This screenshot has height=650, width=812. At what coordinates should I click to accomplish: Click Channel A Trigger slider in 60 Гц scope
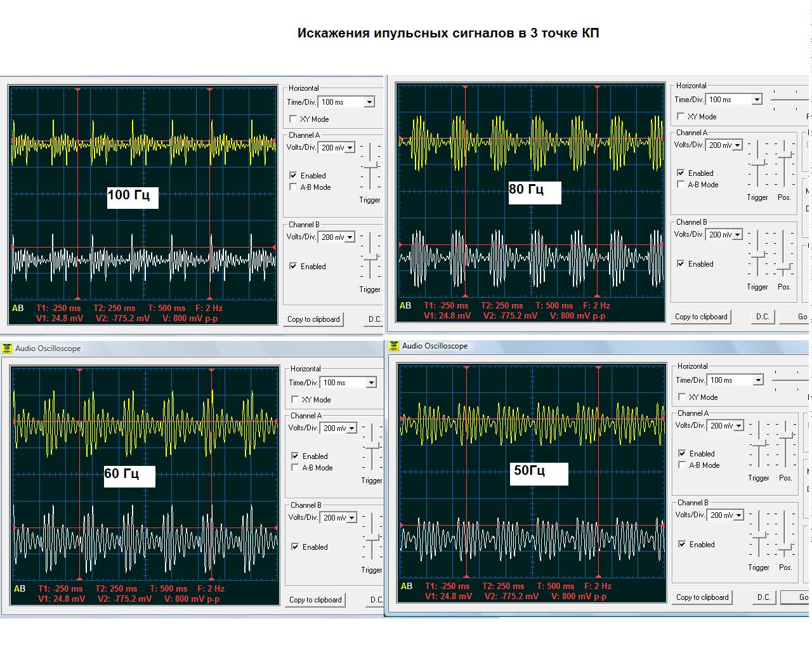[x=372, y=447]
